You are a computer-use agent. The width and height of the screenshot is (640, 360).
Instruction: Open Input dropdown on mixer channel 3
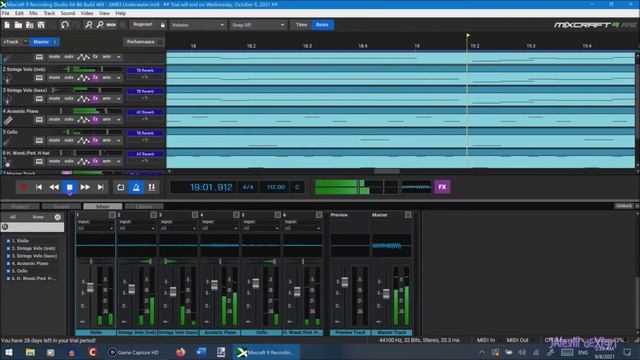coord(178,228)
